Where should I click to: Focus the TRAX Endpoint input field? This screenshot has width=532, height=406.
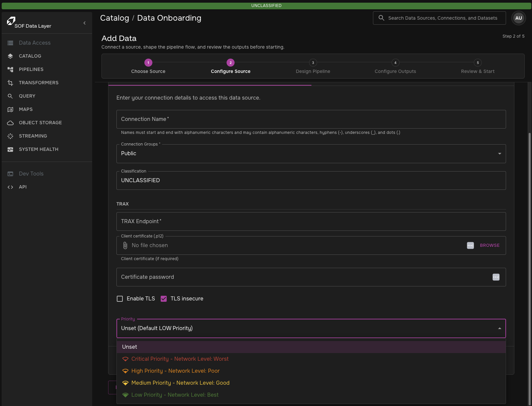click(311, 221)
